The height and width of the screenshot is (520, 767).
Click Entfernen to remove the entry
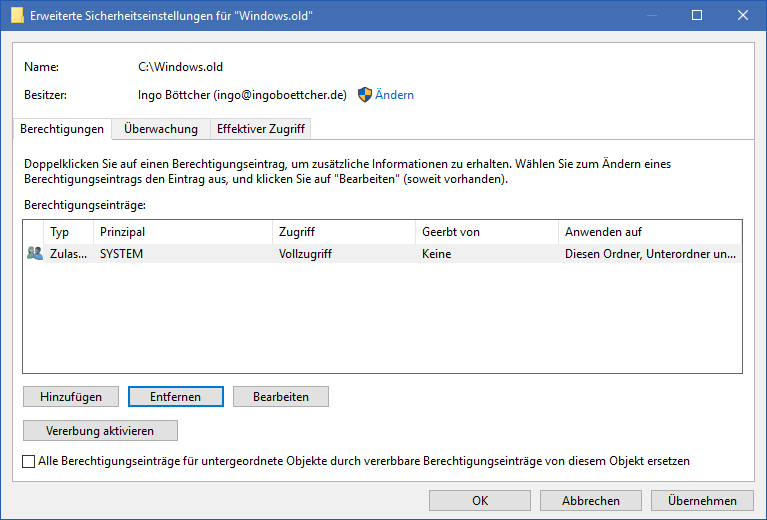pos(176,397)
